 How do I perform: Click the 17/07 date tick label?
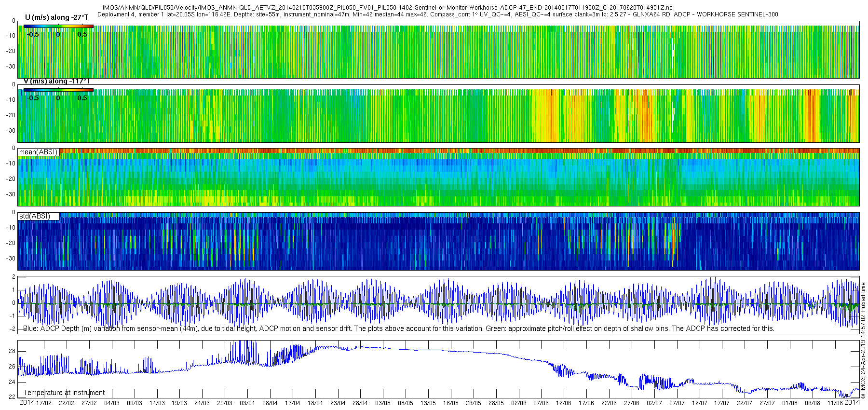tap(722, 403)
